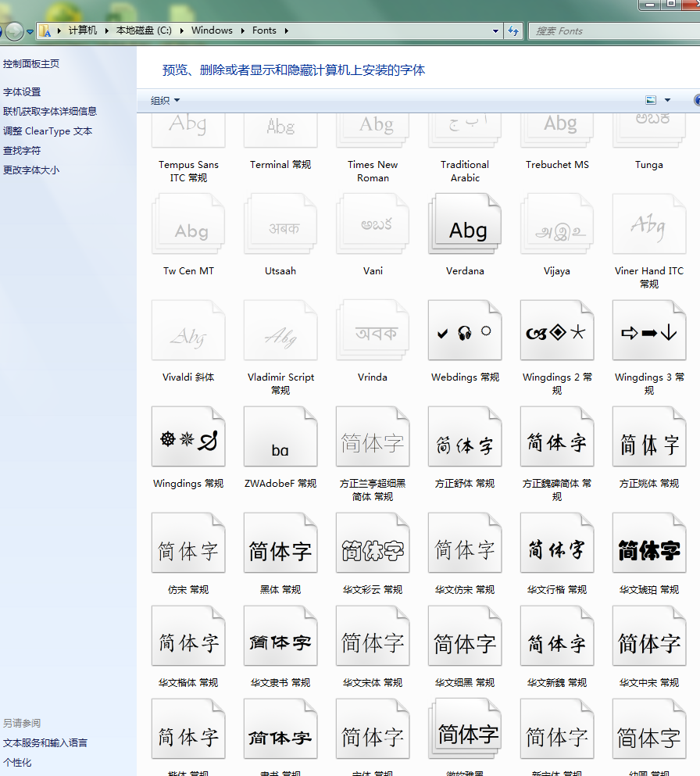Click the Traditional Arabic label
This screenshot has width=700, height=776.
(x=465, y=171)
